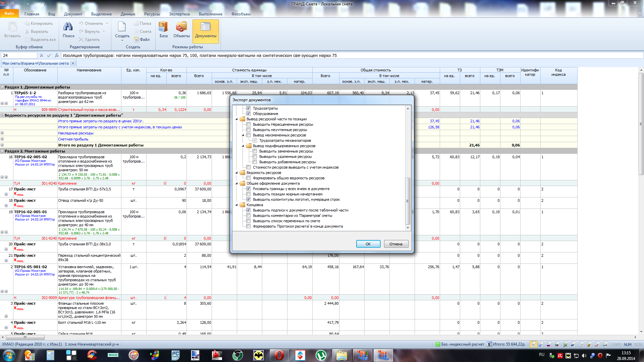Enable Выводить Нерасцененные ресурсы checkbox

coord(249,124)
